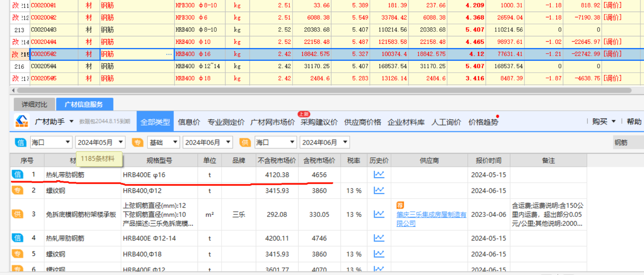Screen dimensions: 644x275
Task: Switch to the 详细对比 tab
Action: pos(34,104)
